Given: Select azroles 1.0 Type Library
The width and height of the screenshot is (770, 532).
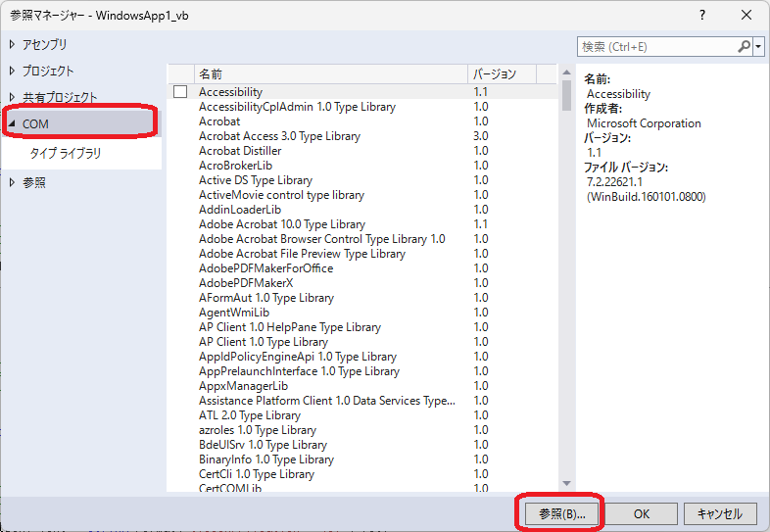Looking at the screenshot, I should [x=258, y=430].
